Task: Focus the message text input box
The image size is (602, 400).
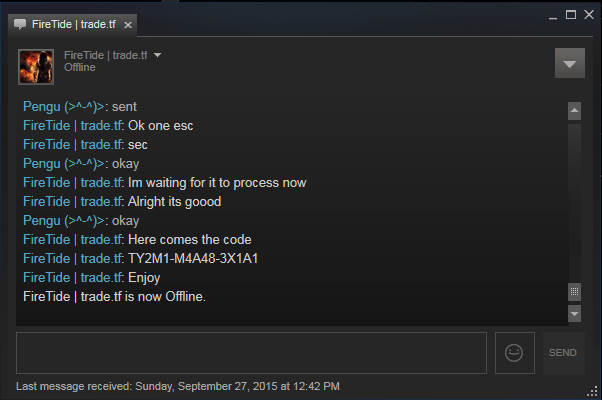Action: coord(251,353)
